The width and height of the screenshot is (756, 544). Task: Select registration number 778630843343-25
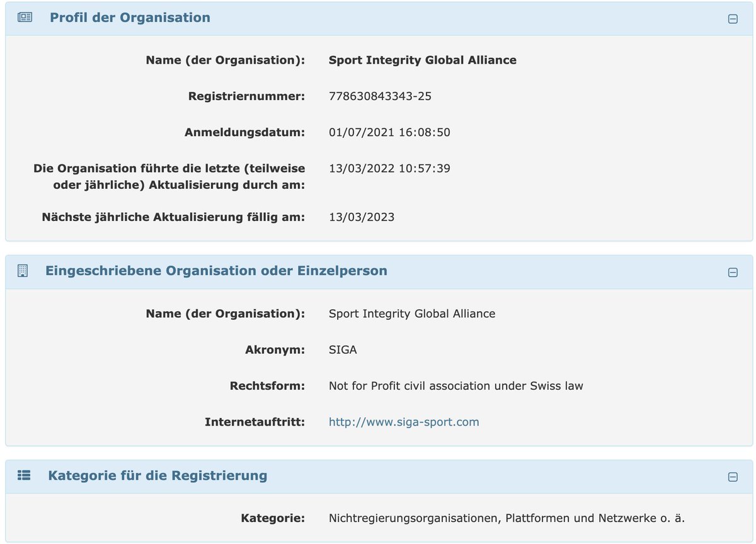pyautogui.click(x=380, y=96)
